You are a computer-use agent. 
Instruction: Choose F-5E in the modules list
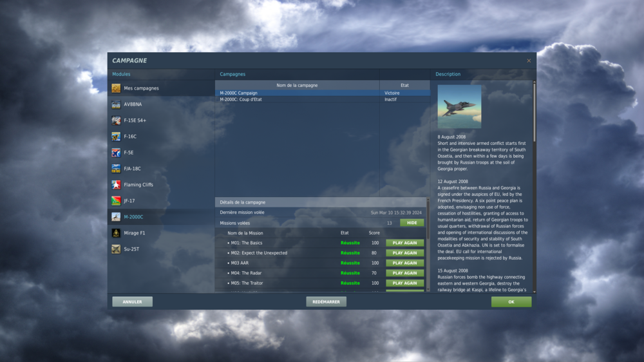click(161, 153)
